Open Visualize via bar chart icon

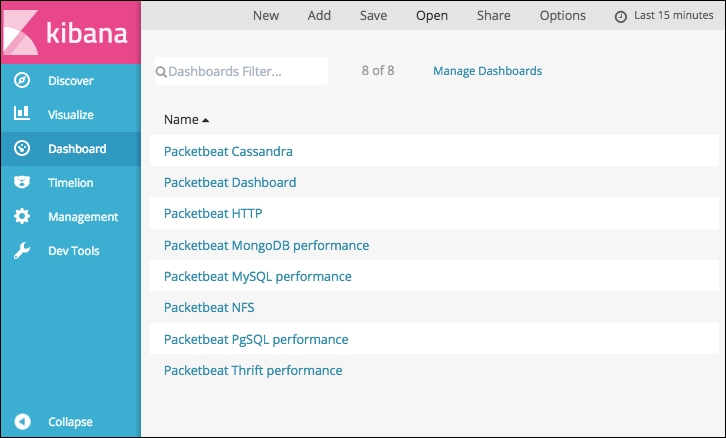(22, 113)
